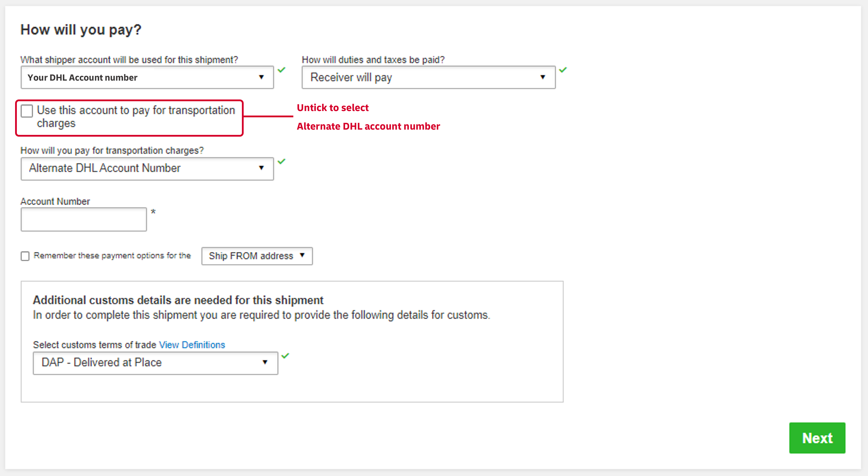Viewport: 868px width, 476px height.
Task: Click 'How will duties and taxes be paid?' label
Action: [x=373, y=60]
